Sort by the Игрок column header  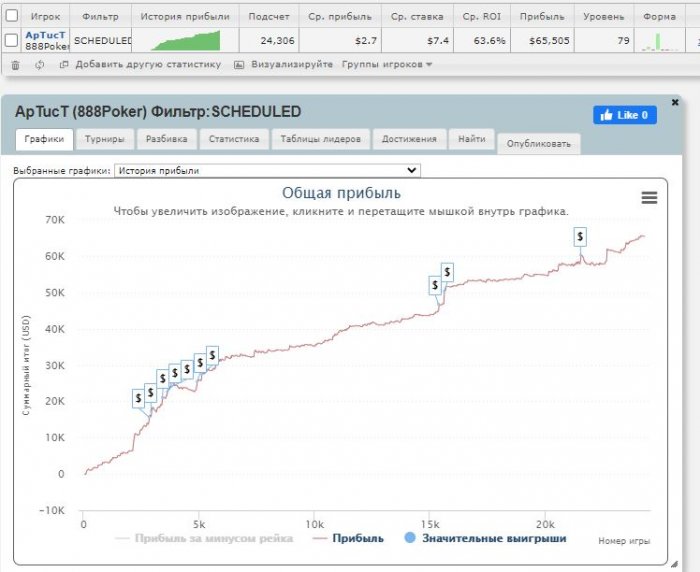(x=45, y=17)
